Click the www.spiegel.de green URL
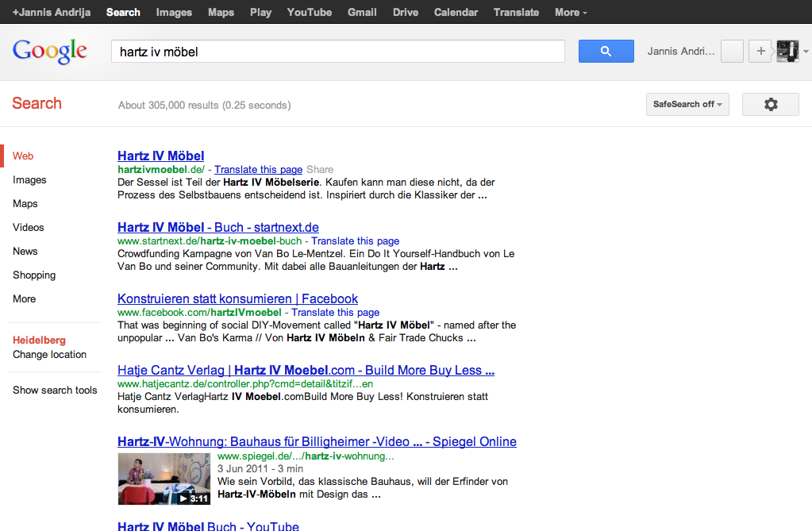 point(306,456)
